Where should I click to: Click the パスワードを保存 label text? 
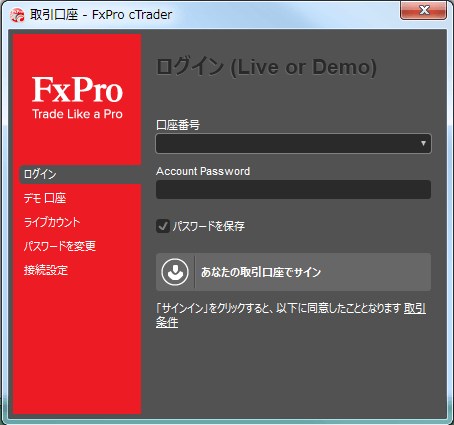(209, 226)
